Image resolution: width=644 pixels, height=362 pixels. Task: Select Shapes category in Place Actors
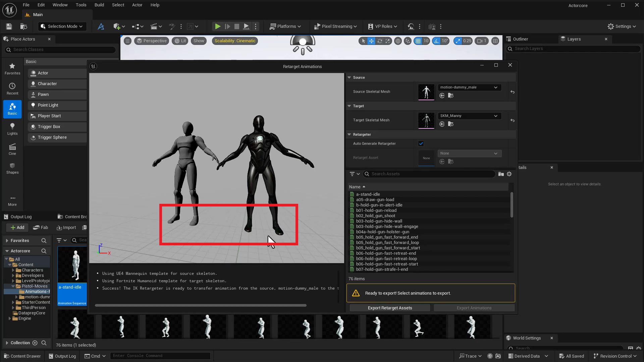12,168
